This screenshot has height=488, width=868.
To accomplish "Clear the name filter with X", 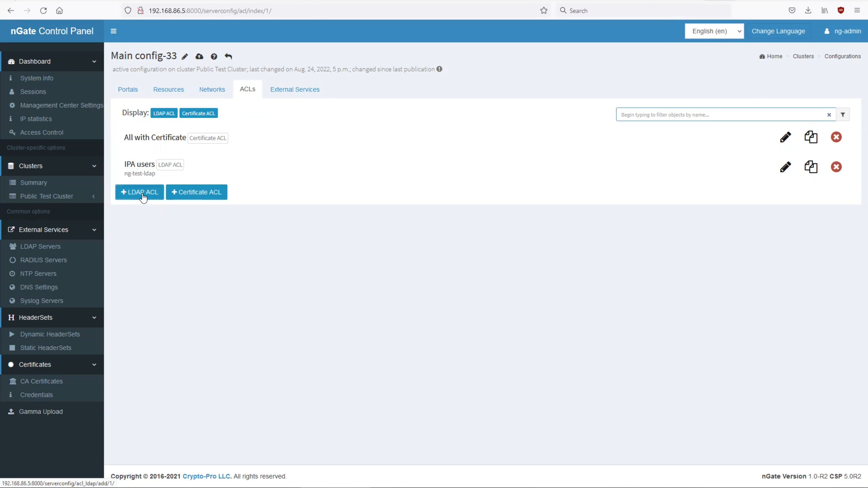I will (x=829, y=115).
